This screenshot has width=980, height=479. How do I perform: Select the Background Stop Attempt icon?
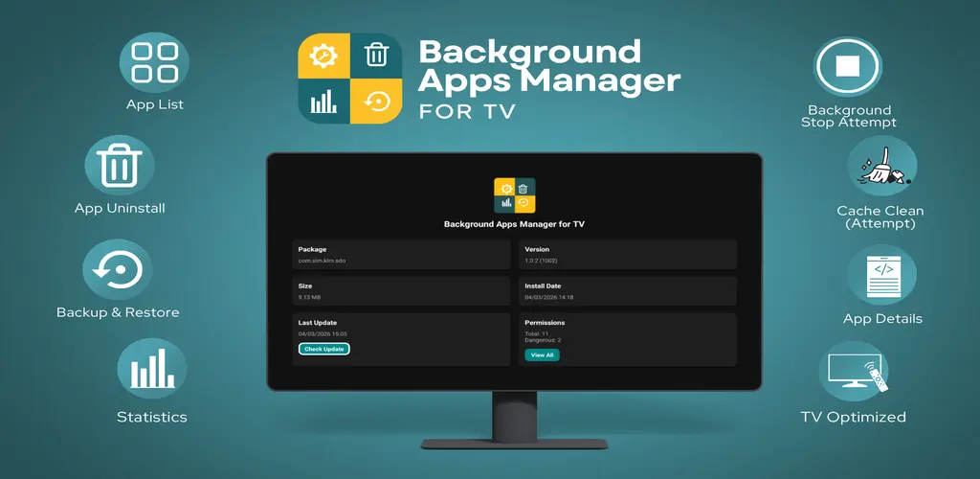click(848, 66)
